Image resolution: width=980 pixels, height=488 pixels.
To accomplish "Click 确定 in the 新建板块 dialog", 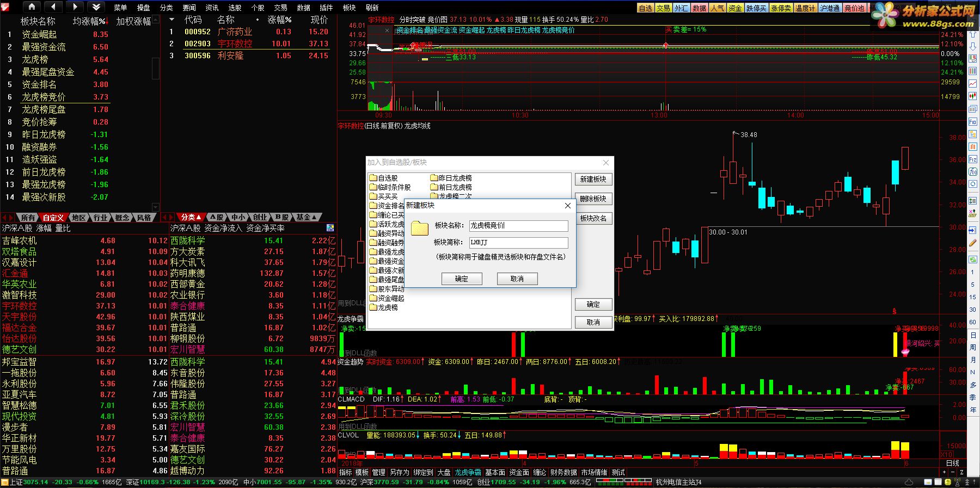I will tap(462, 279).
